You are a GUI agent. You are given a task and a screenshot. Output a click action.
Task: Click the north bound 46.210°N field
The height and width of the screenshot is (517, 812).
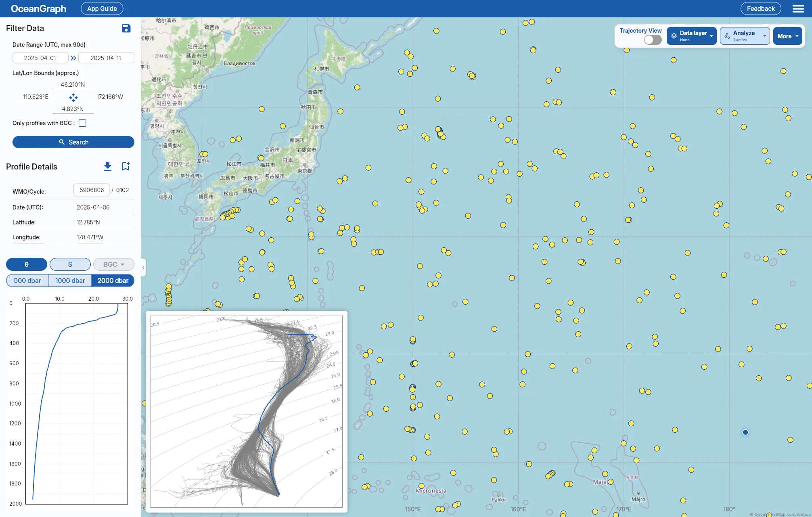click(x=73, y=85)
